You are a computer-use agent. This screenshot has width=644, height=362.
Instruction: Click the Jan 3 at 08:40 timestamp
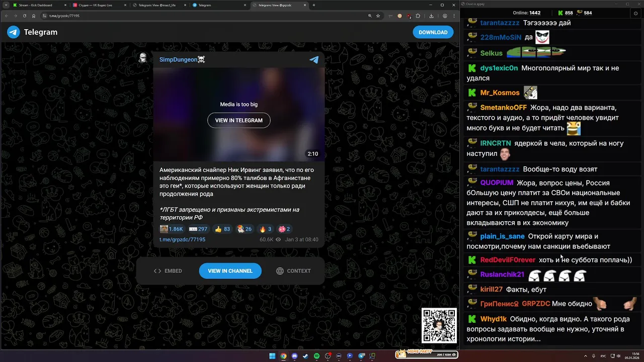301,240
